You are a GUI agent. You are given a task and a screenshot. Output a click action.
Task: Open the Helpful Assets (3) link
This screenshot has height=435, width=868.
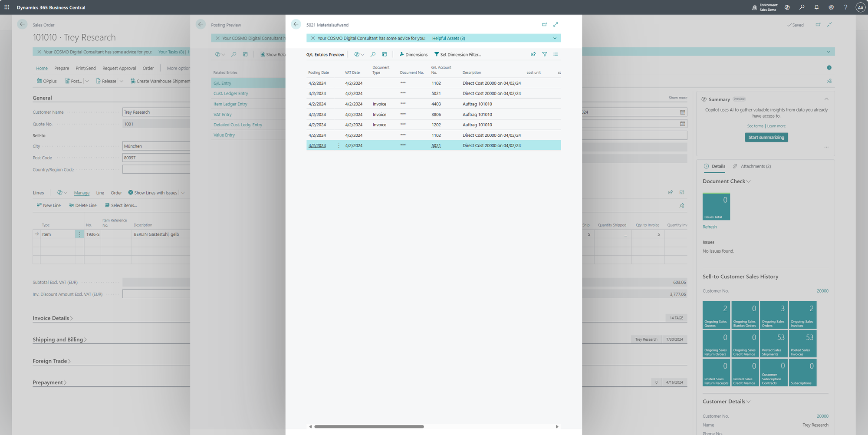point(448,39)
